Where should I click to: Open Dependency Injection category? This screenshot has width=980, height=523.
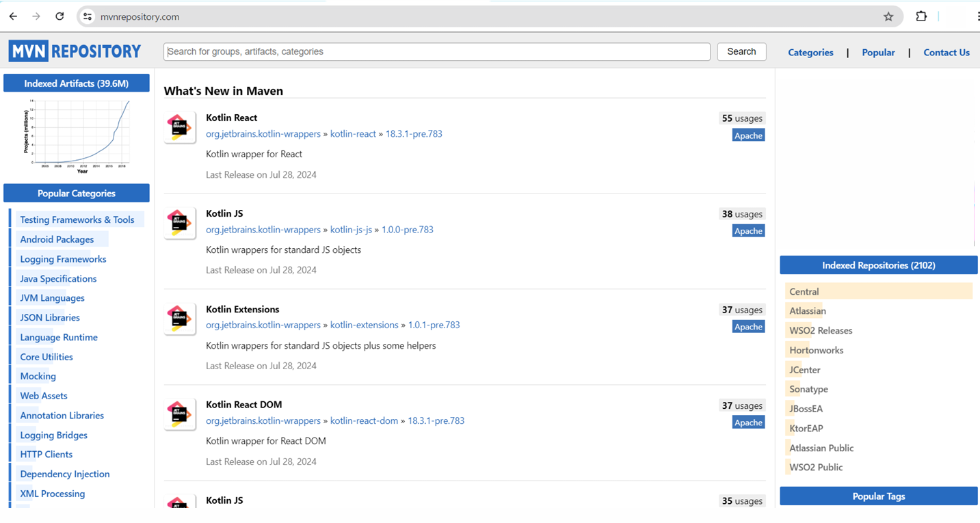click(x=65, y=474)
